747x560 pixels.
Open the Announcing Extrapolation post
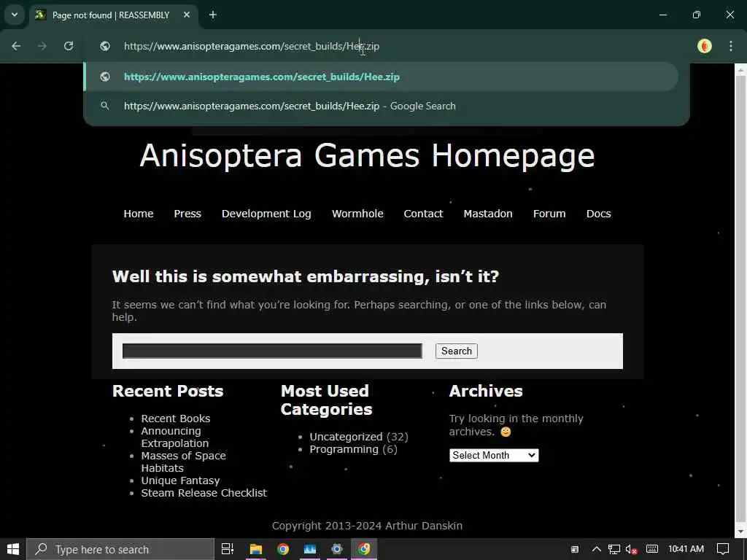click(x=174, y=437)
